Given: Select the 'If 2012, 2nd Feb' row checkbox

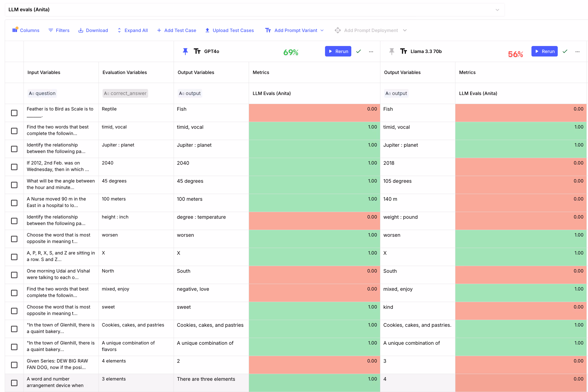Looking at the screenshot, I should 14,167.
